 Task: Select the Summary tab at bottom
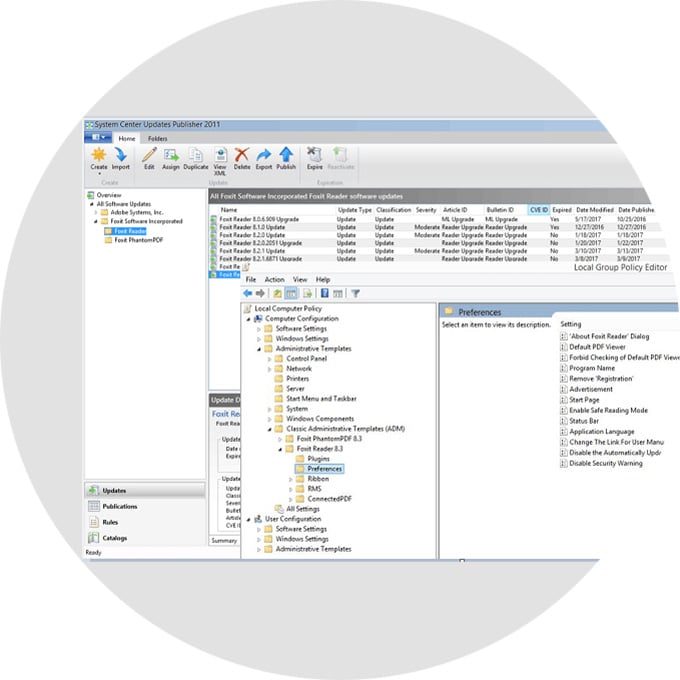pos(224,540)
